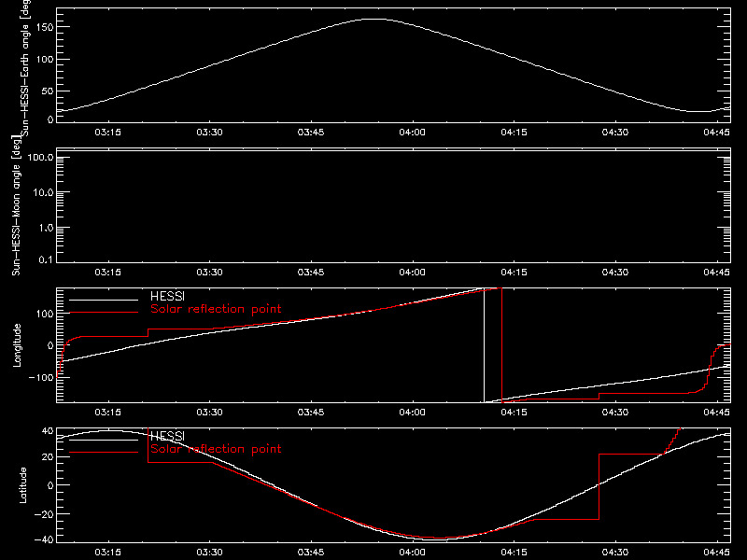The image size is (747, 560).
Task: Click HESSI legend text in Longitude plot
Action: coord(167,296)
